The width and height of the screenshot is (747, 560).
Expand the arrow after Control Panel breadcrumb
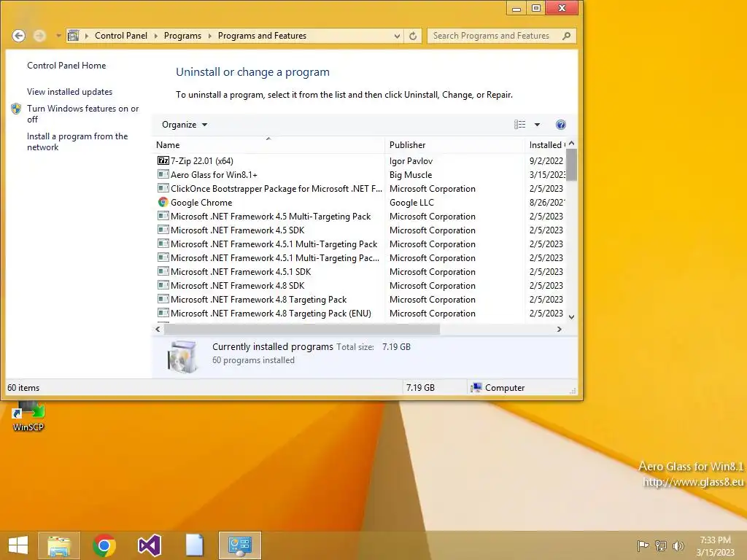point(156,36)
